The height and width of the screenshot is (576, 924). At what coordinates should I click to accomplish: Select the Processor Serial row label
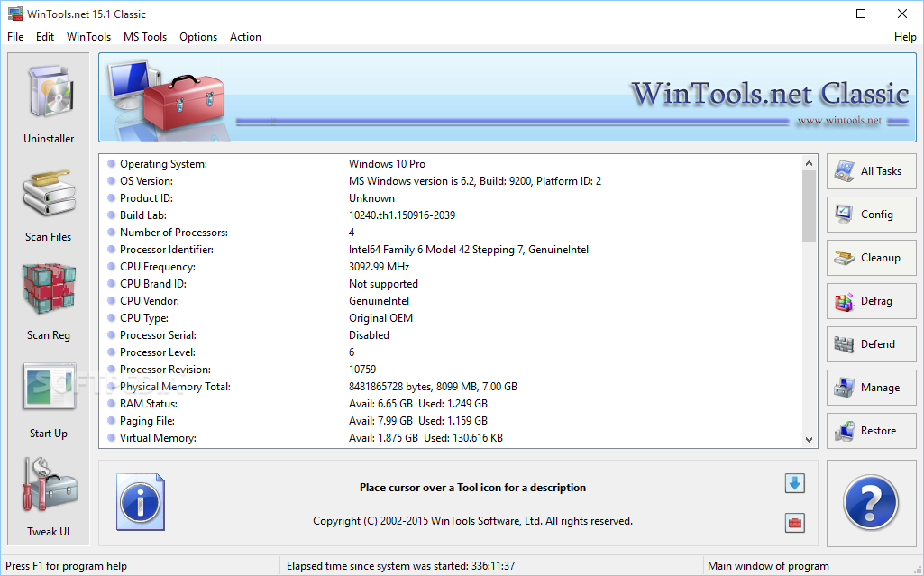coord(158,335)
